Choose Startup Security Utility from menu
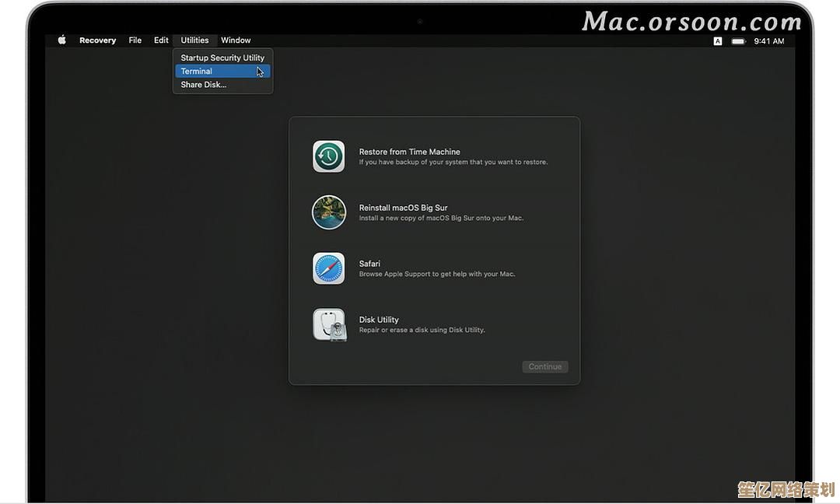The height and width of the screenshot is (504, 840). pos(223,58)
